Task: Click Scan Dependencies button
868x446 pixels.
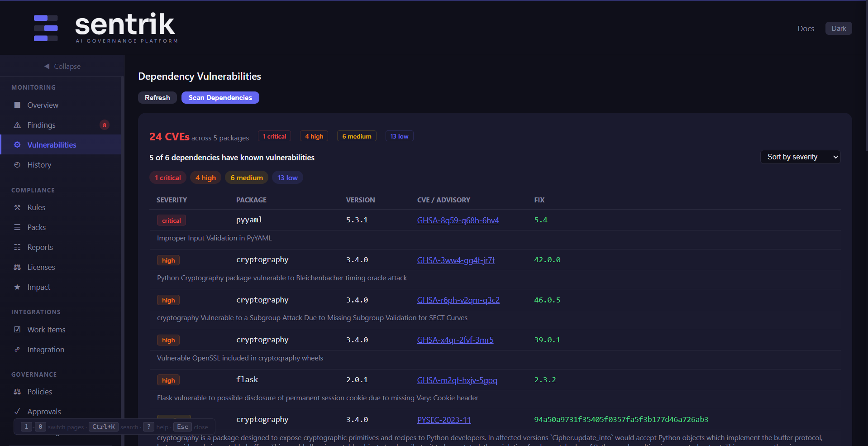Action: [x=220, y=97]
